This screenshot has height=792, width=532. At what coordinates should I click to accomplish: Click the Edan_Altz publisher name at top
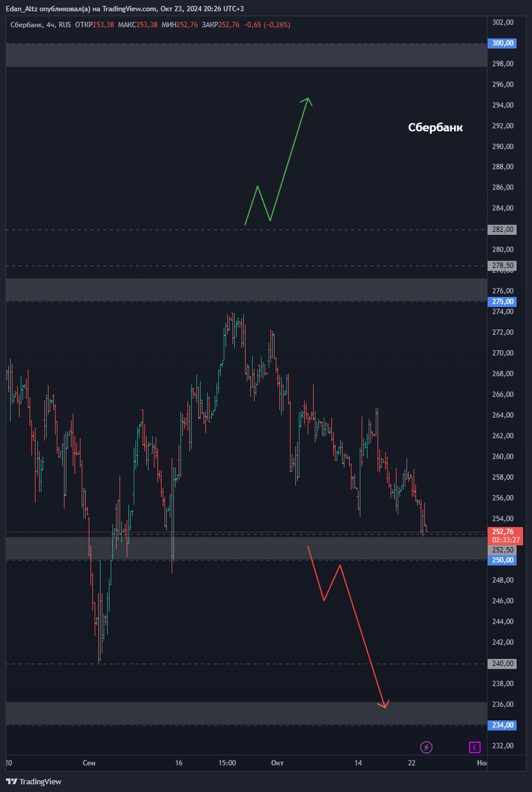click(21, 9)
